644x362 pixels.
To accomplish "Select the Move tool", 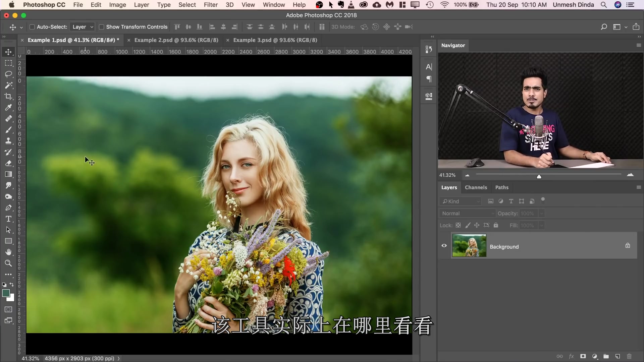I will pyautogui.click(x=8, y=52).
